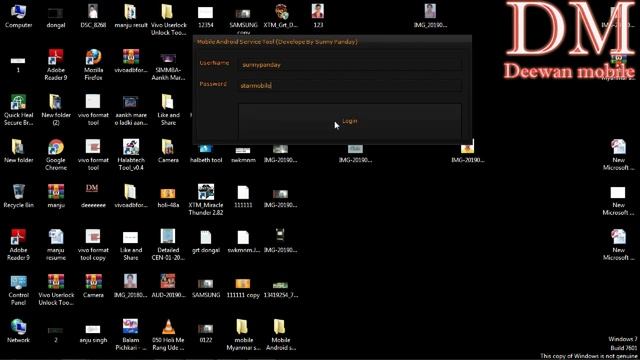Select the Balam Pichkari file icon
Screen dimensions: 640x360
pos(131,335)
